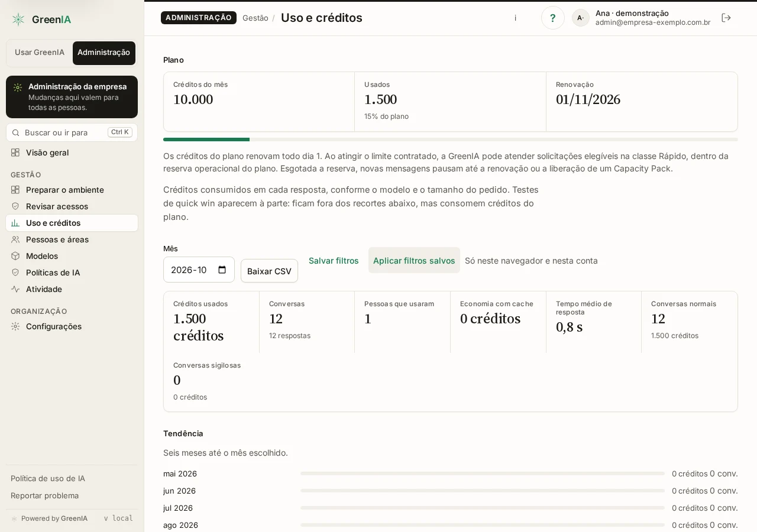The height and width of the screenshot is (532, 757).
Task: Open the Modelos cube item
Action: click(x=72, y=256)
